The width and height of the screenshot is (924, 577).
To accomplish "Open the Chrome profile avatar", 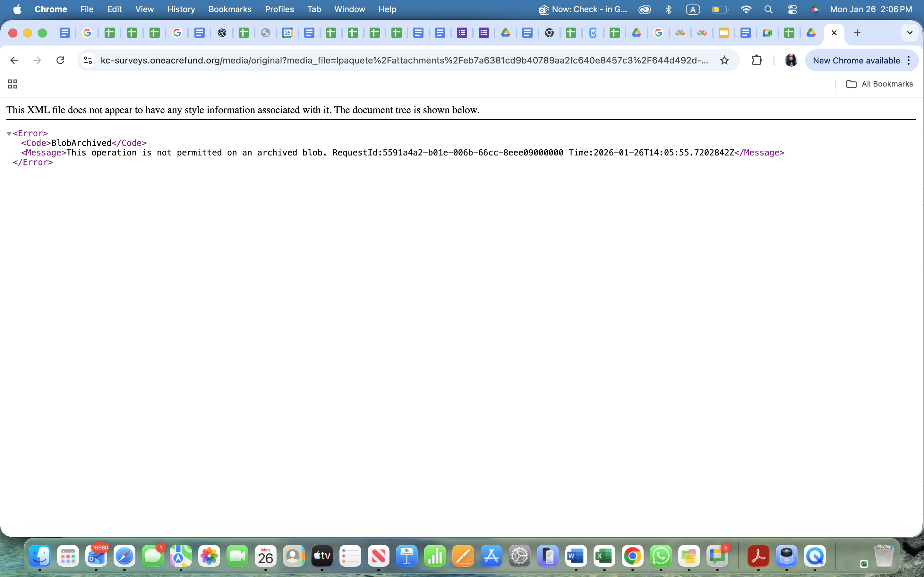I will tap(791, 60).
